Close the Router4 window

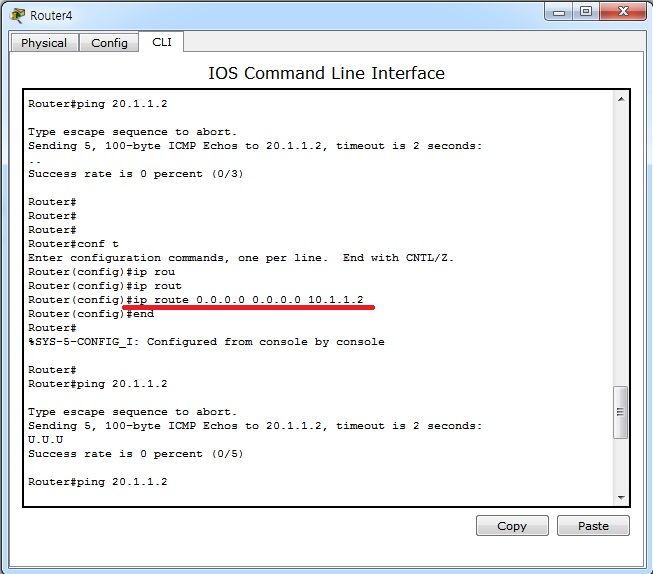623,12
